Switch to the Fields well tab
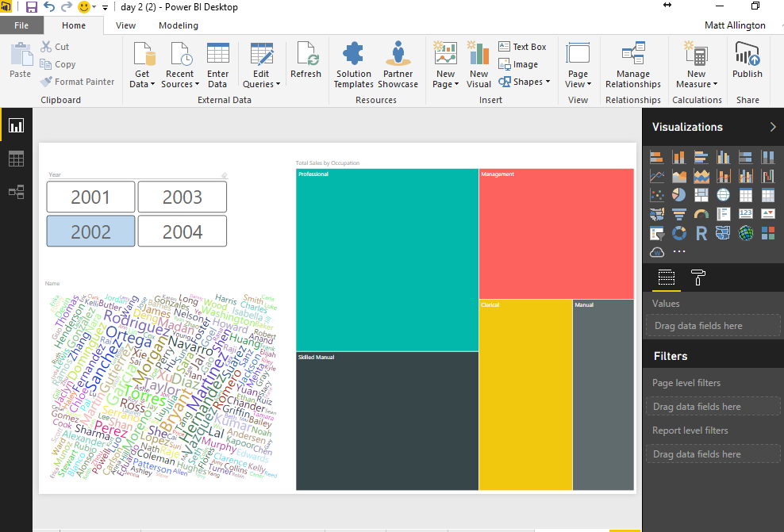 coord(667,277)
